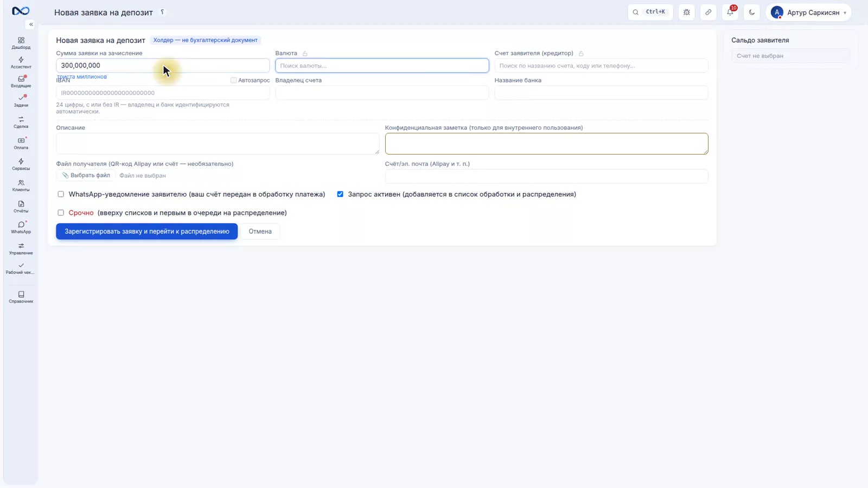Screen dimensions: 868x488
Task: Open Задачи in the sidebar
Action: click(x=21, y=101)
